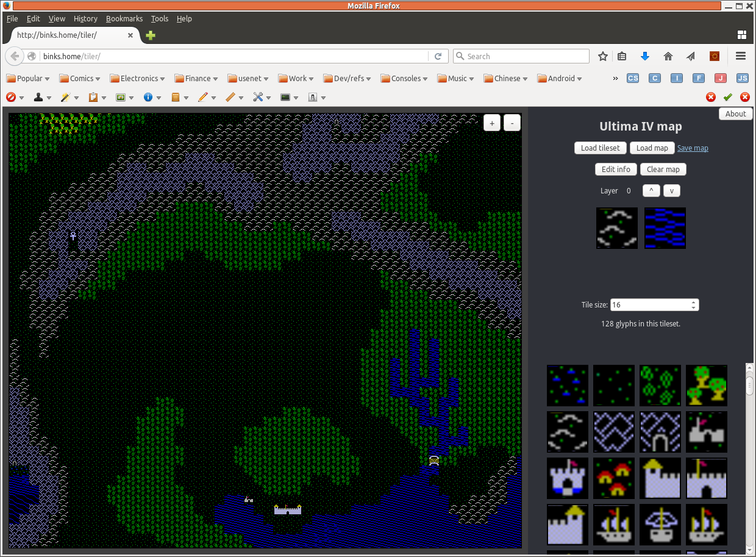Select the gray ruins with flag tile
Image resolution: width=756 pixels, height=557 pixels.
pyautogui.click(x=707, y=432)
